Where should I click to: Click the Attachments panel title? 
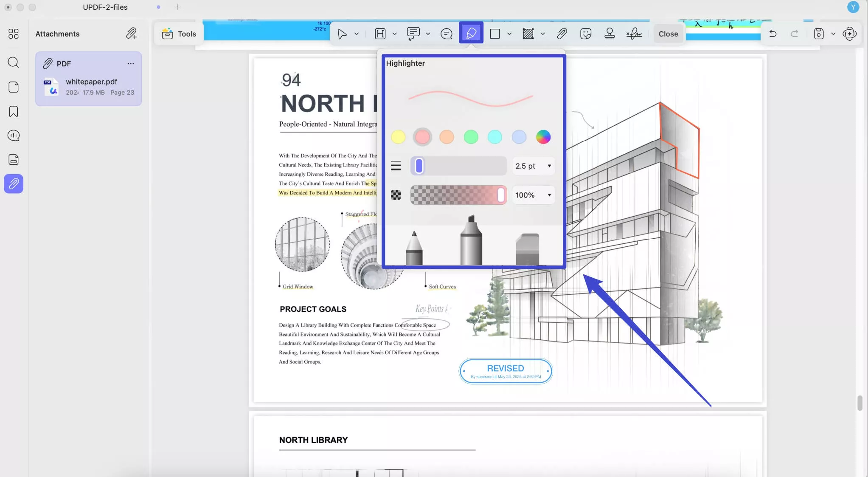coord(57,34)
